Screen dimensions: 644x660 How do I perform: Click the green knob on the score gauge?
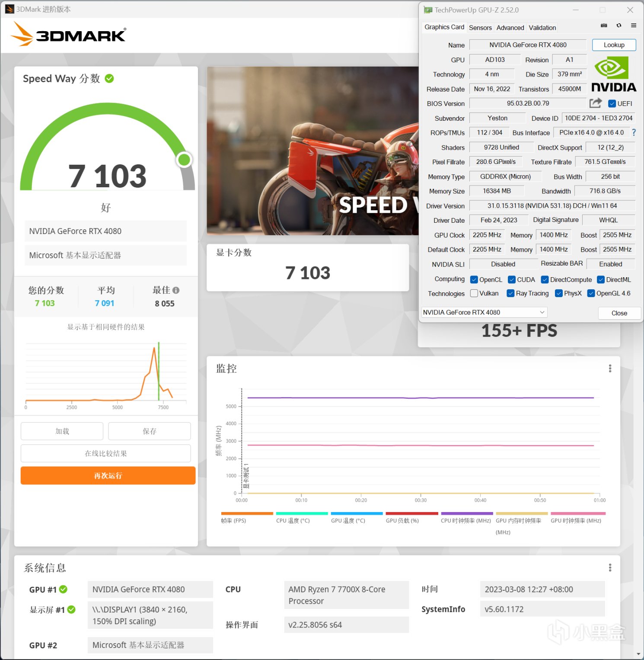(184, 160)
